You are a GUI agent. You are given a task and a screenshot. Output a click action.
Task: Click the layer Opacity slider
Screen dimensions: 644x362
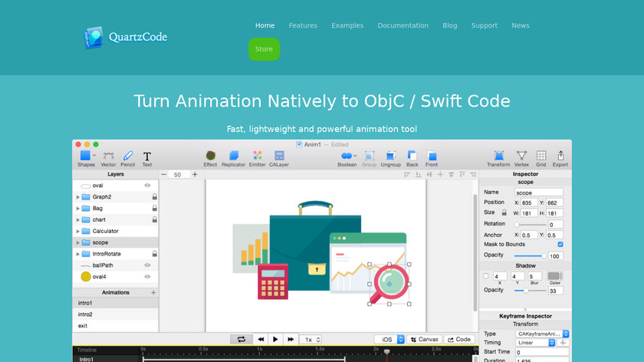coord(531,256)
